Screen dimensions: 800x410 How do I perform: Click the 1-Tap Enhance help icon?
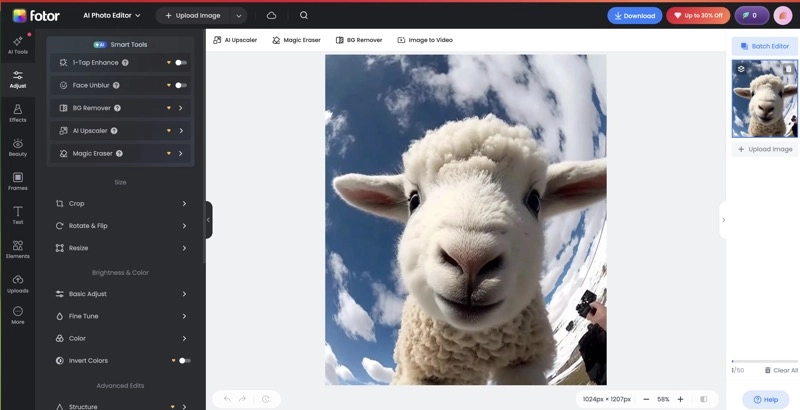coord(125,63)
